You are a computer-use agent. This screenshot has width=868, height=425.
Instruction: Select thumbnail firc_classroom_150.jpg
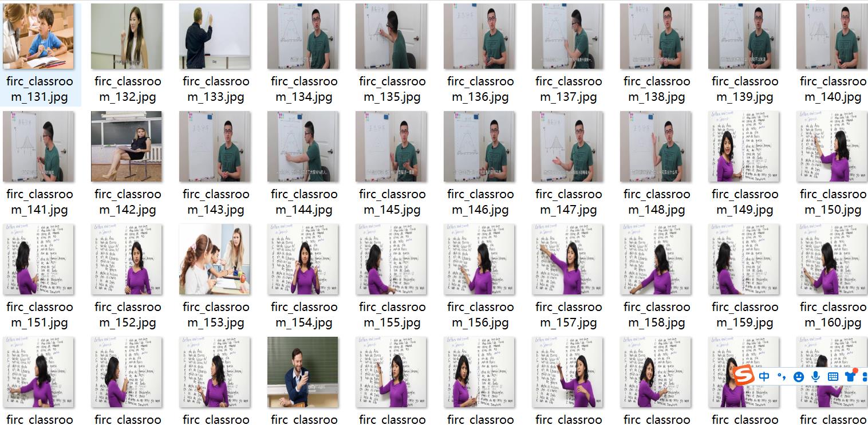pyautogui.click(x=832, y=147)
